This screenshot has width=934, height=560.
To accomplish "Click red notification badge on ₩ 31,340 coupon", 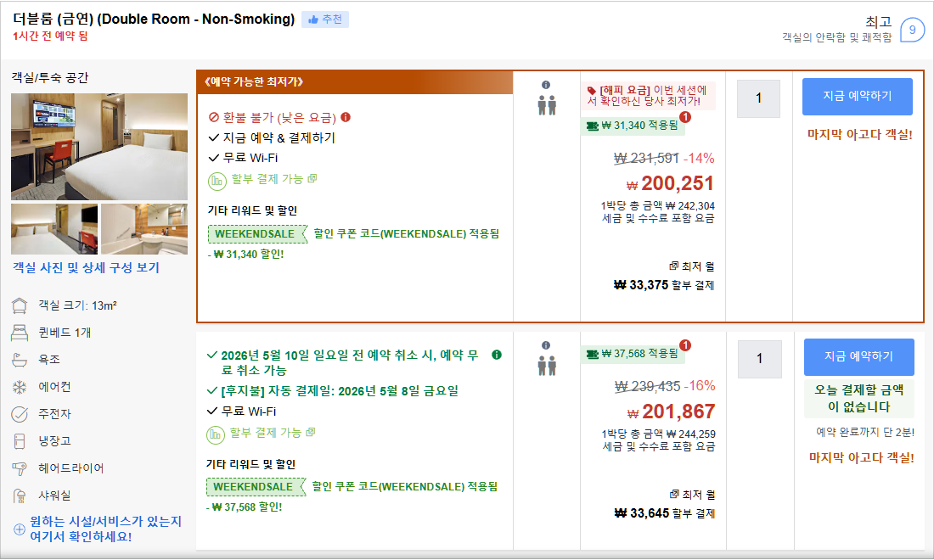I will click(685, 117).
